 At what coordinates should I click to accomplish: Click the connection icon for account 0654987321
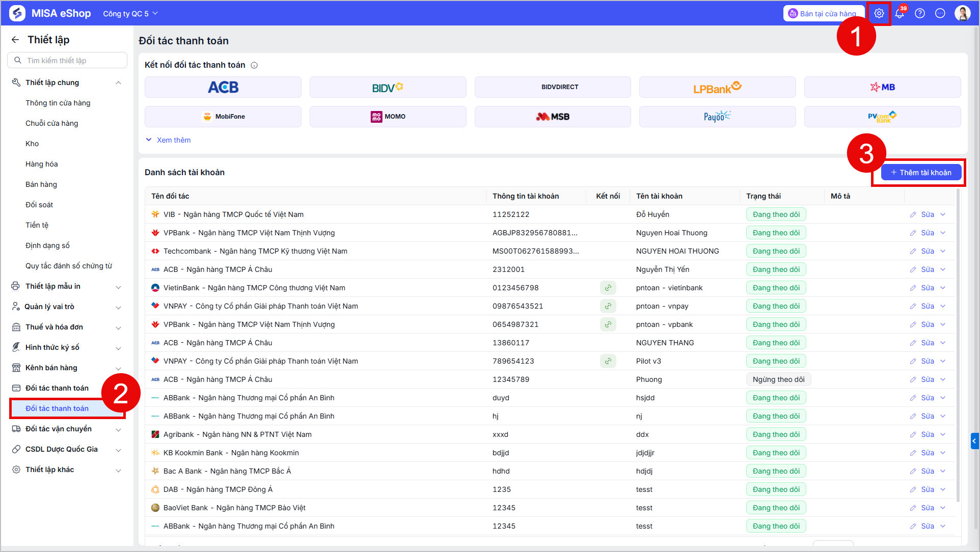click(x=608, y=324)
